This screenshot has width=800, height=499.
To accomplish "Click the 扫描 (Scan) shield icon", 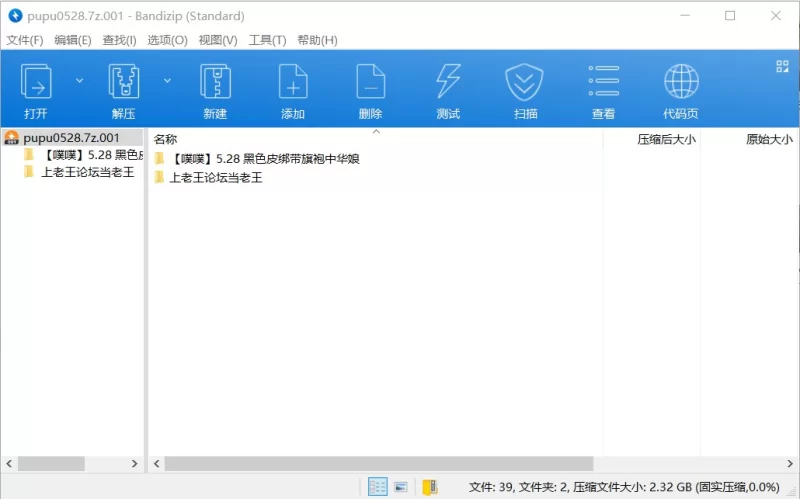I will (x=524, y=82).
